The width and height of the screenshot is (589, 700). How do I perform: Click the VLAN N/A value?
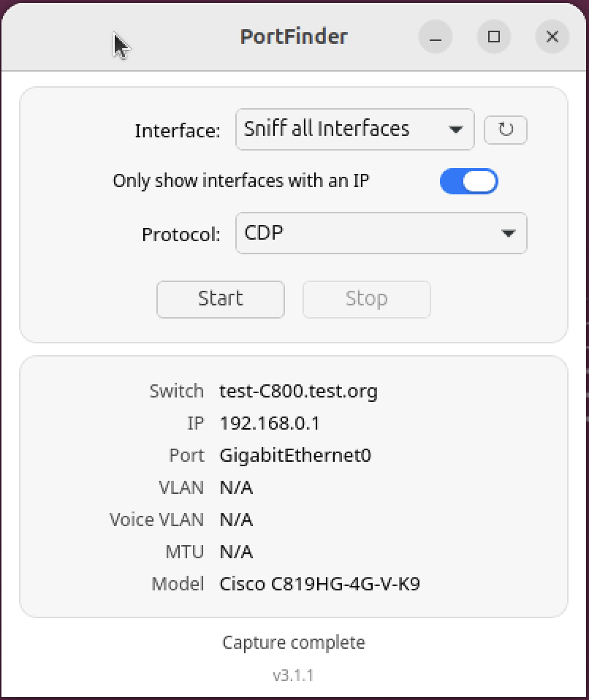click(235, 487)
